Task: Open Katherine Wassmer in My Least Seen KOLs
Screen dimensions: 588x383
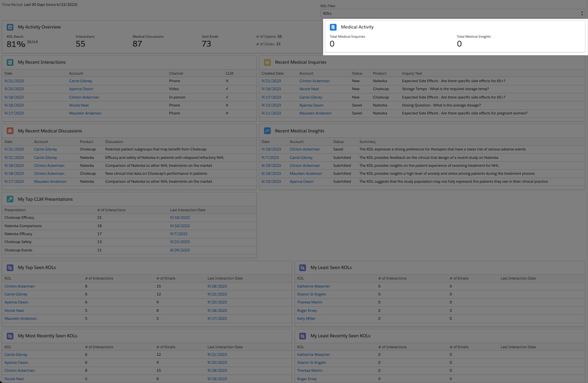Action: tap(313, 286)
